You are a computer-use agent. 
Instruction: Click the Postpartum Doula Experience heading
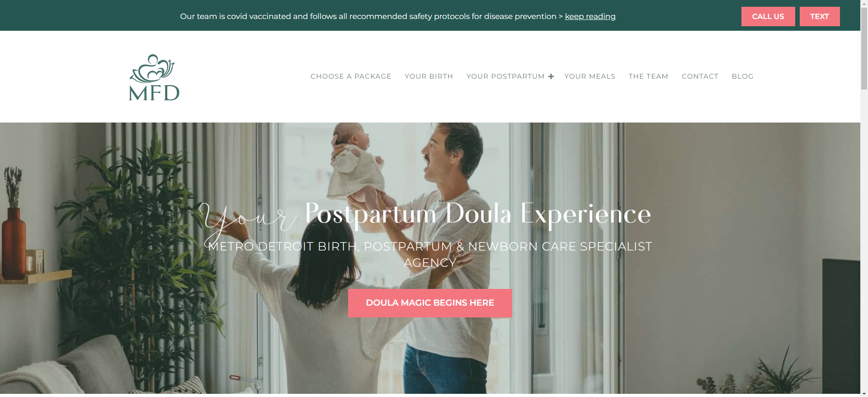point(478,214)
